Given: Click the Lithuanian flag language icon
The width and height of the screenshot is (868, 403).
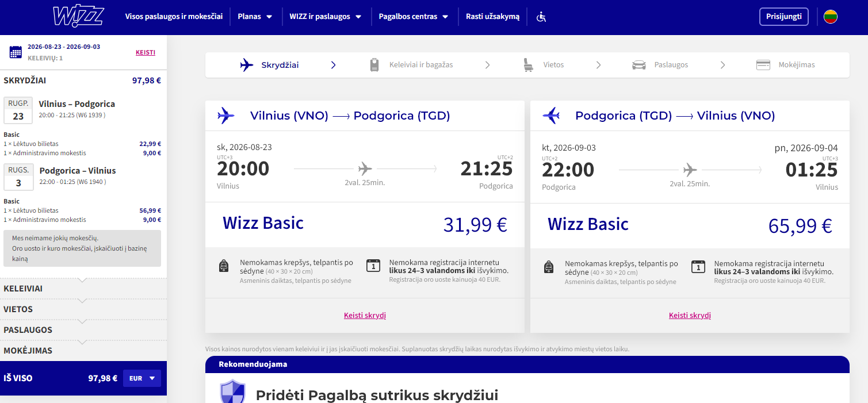Looking at the screenshot, I should tap(830, 17).
